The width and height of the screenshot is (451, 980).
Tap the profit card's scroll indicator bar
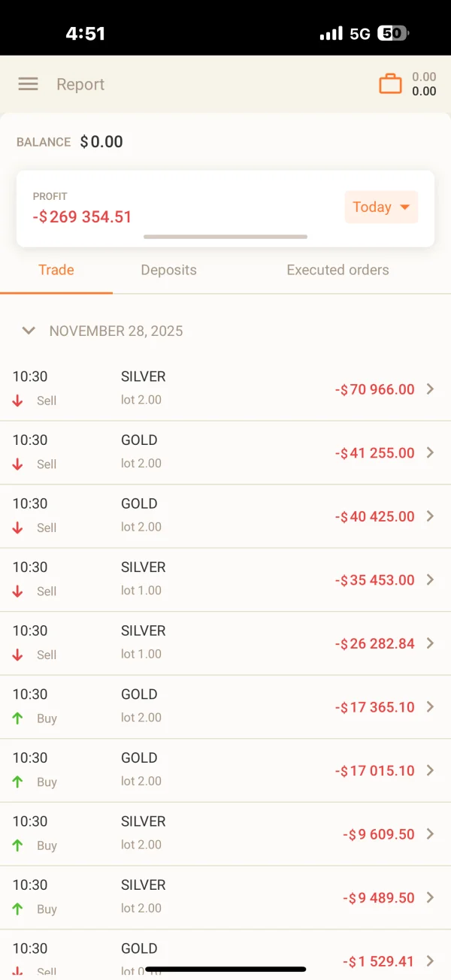225,237
